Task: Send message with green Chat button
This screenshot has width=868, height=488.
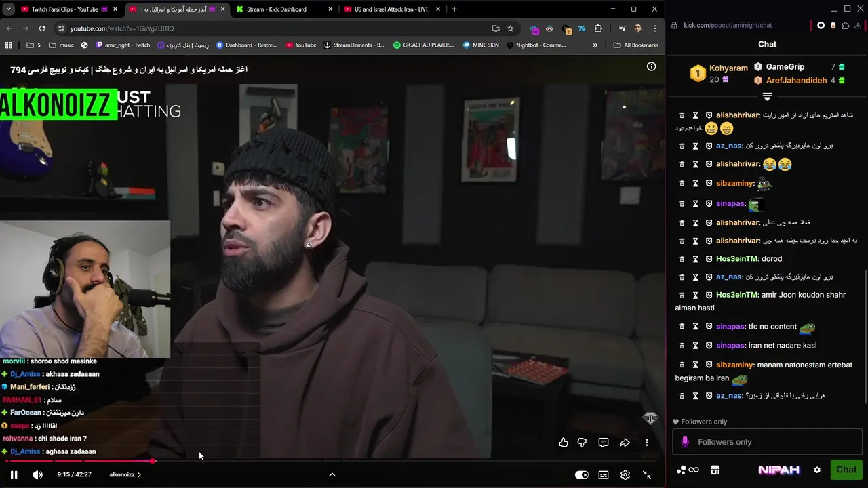Action: [846, 470]
